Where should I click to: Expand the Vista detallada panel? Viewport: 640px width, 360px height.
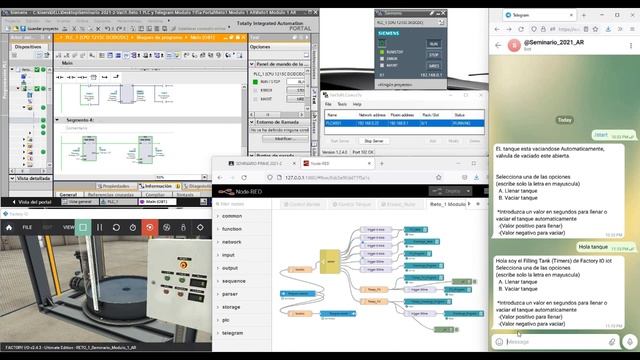pyautogui.click(x=12, y=178)
